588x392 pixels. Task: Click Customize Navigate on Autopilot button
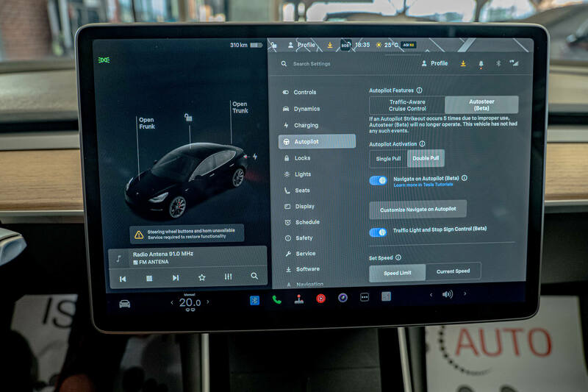click(x=417, y=210)
